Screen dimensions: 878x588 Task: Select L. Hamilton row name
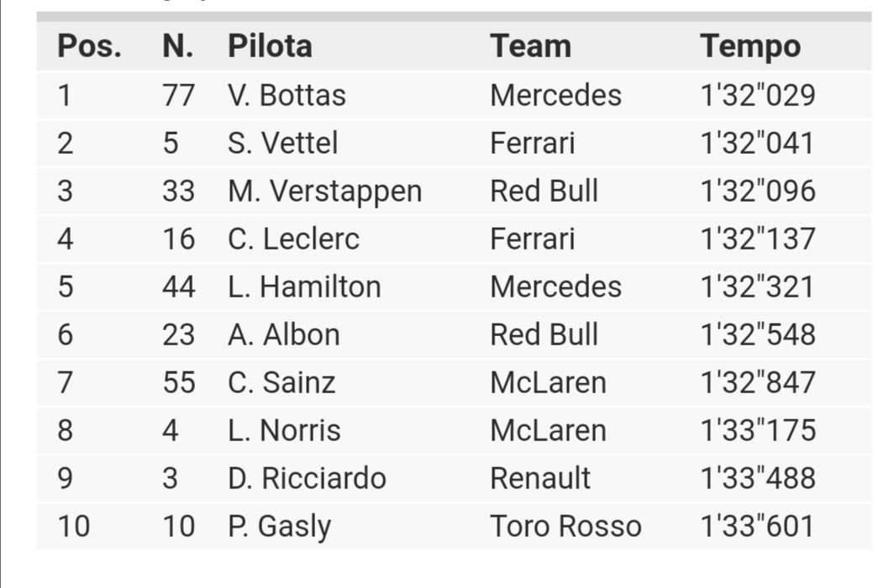[304, 286]
